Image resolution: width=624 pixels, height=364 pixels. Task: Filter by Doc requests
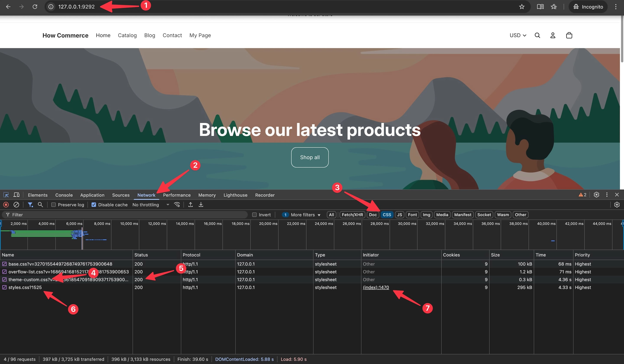click(373, 215)
